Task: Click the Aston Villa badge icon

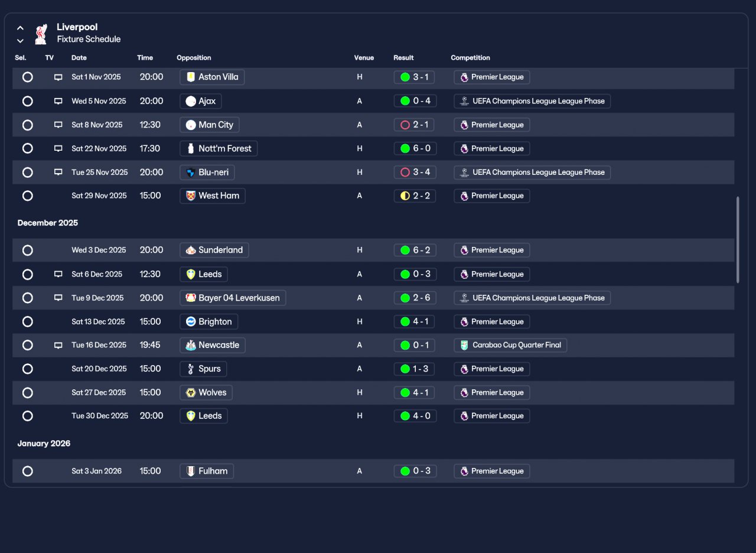Action: [x=190, y=77]
